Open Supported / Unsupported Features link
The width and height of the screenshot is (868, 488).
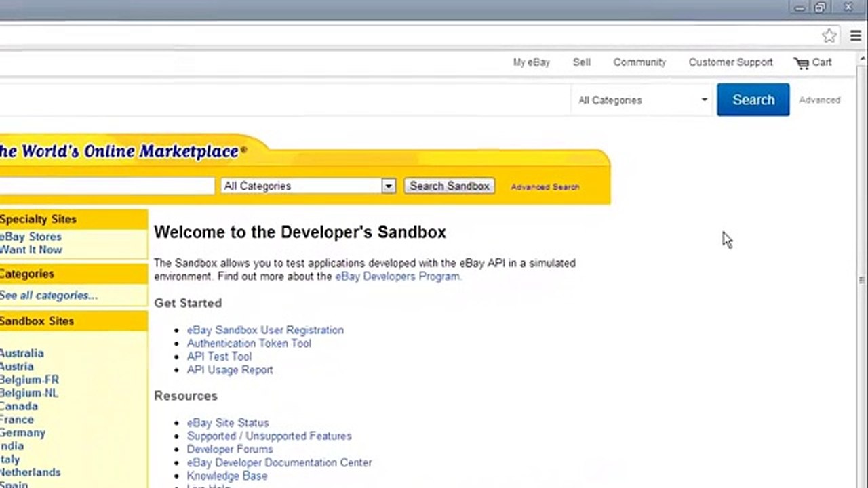269,436
